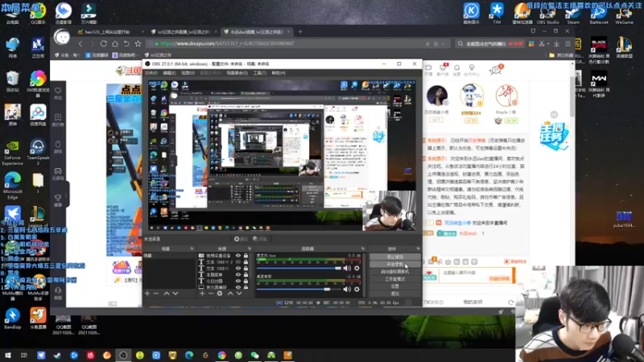
Task: Mute the 桌面音频 audio channel
Action: coord(347,289)
